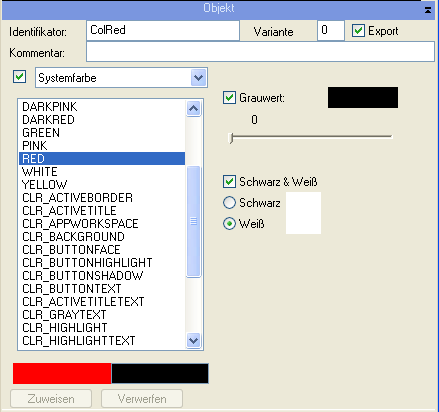Click the black Grauwert color swatch
Image resolution: width=439 pixels, height=412 pixels.
[363, 97]
